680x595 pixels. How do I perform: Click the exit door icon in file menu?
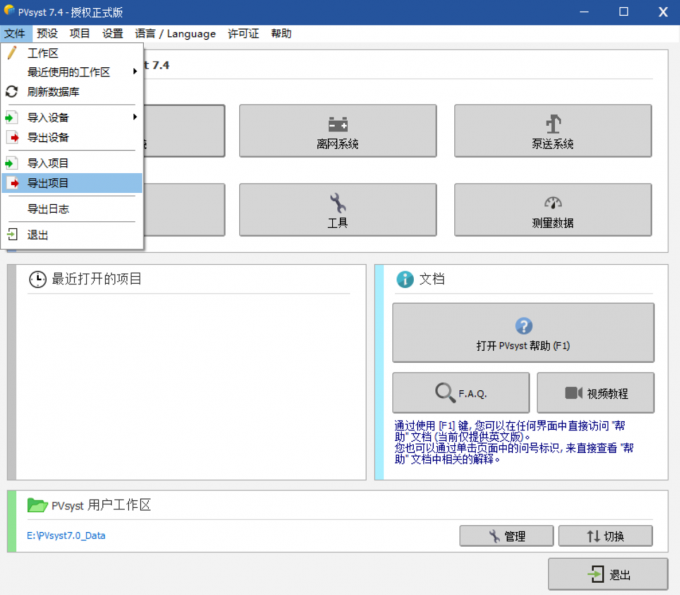point(12,234)
